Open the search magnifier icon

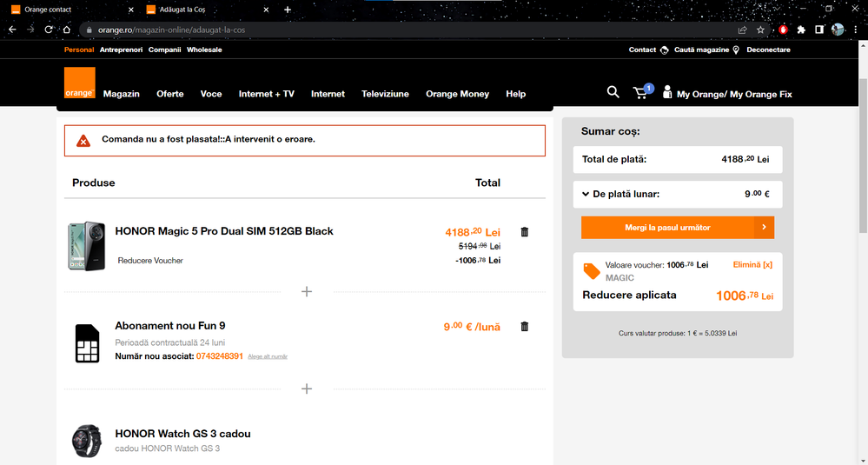pos(613,92)
